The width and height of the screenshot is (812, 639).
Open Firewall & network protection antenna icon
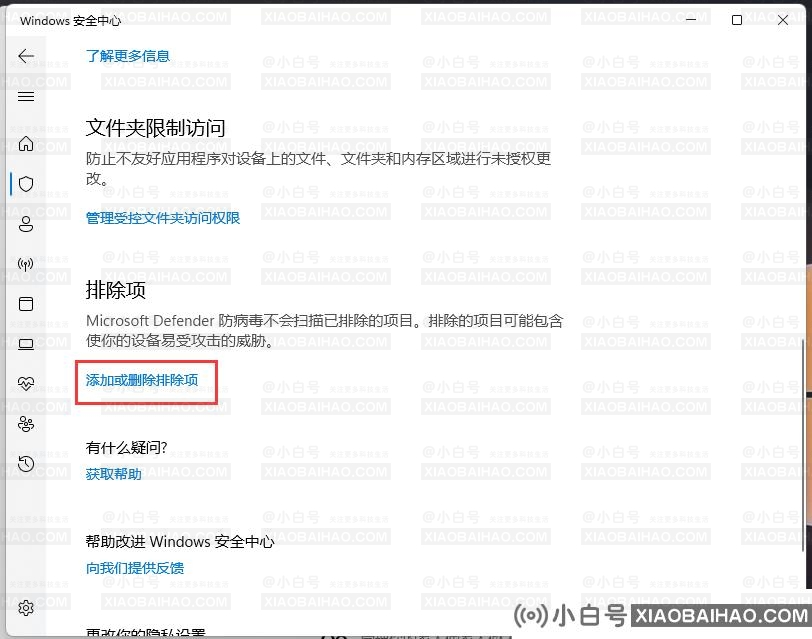26,265
